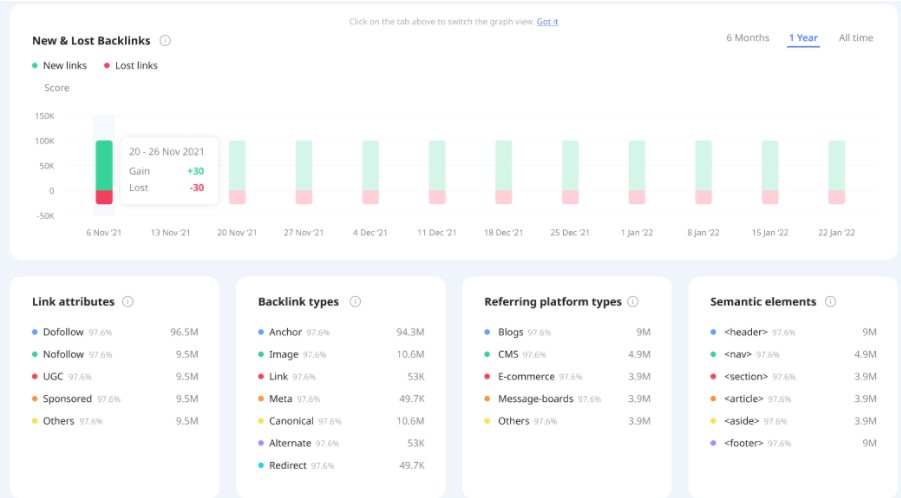Select the 1 Year tab

point(803,38)
